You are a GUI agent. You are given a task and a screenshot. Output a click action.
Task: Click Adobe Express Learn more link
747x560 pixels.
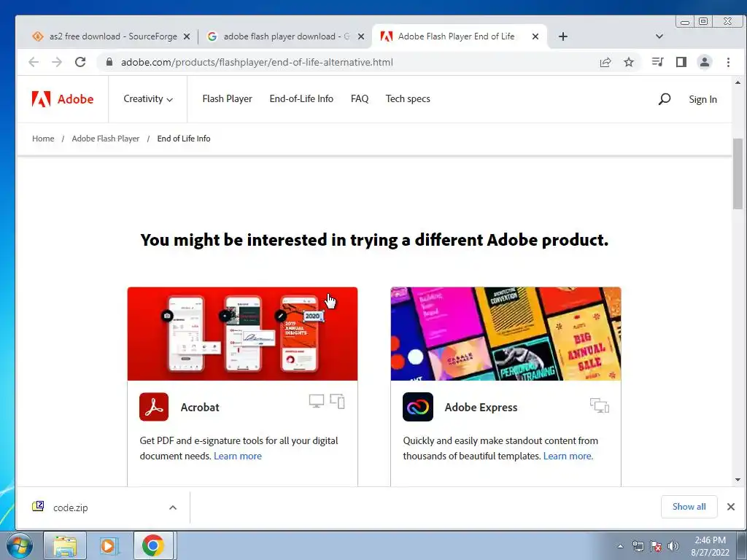coord(568,456)
